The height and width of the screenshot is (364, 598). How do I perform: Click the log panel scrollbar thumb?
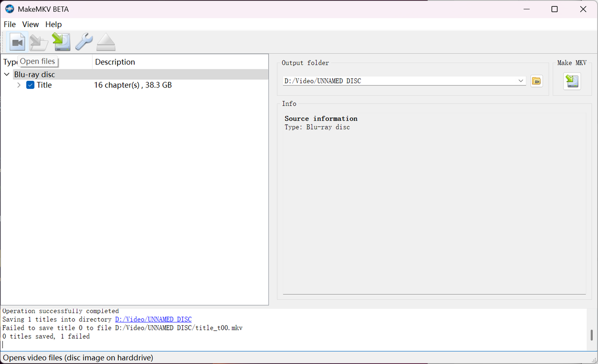(591, 335)
